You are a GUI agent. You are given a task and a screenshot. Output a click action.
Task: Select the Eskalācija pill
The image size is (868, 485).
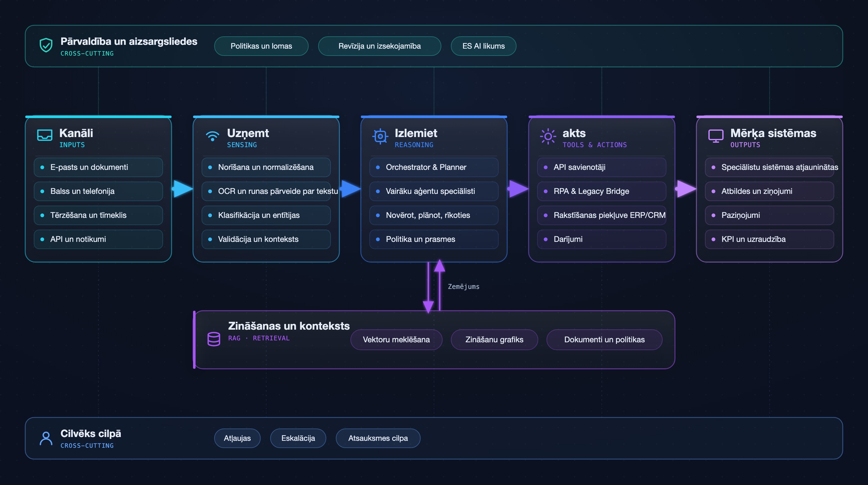tap(298, 438)
